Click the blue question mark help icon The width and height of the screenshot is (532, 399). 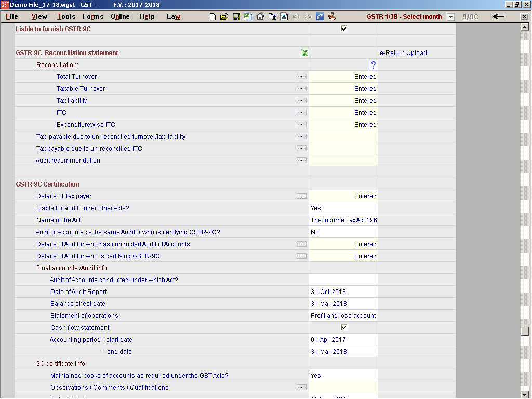pyautogui.click(x=373, y=65)
